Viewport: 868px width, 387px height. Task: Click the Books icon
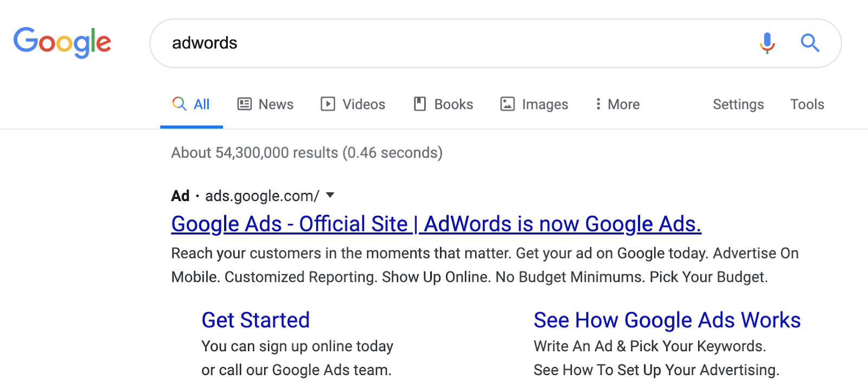pos(420,104)
